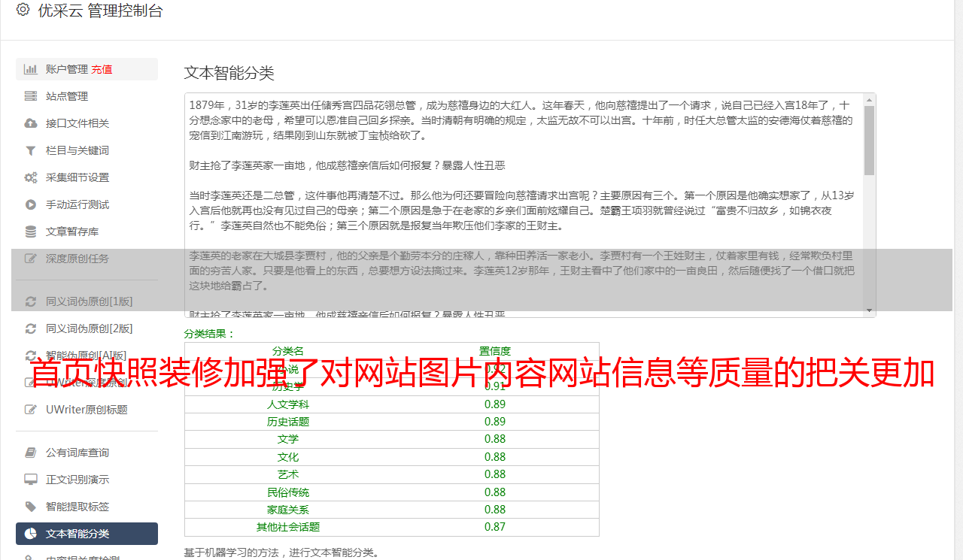
Task: Click the 民俗传统 category cell
Action: [x=288, y=492]
